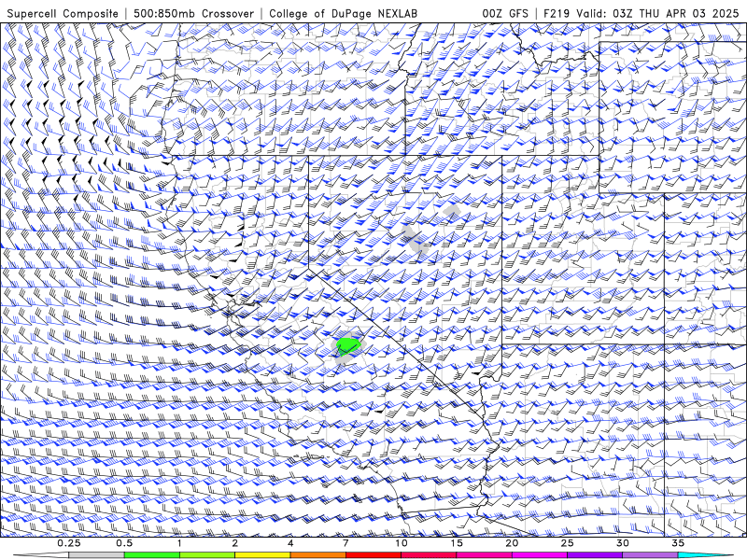Screen dimensions: 747x560
Task: Click the "1" legend value
Action: pos(179,543)
